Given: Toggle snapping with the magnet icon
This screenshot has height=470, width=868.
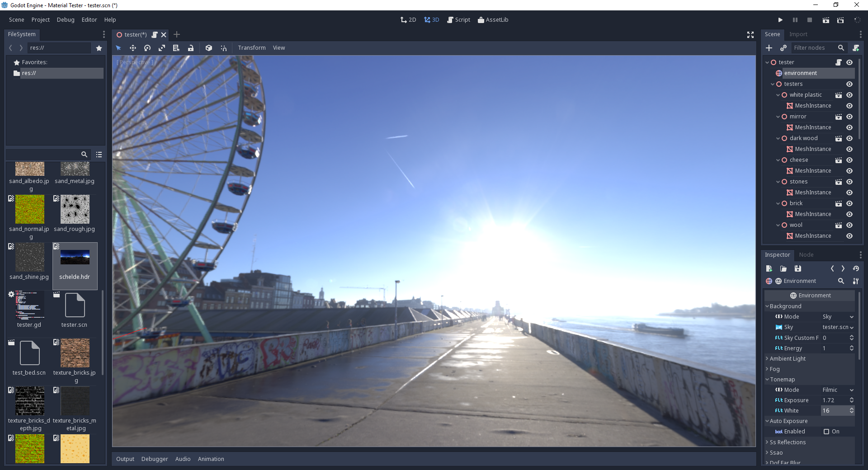Looking at the screenshot, I should point(223,48).
